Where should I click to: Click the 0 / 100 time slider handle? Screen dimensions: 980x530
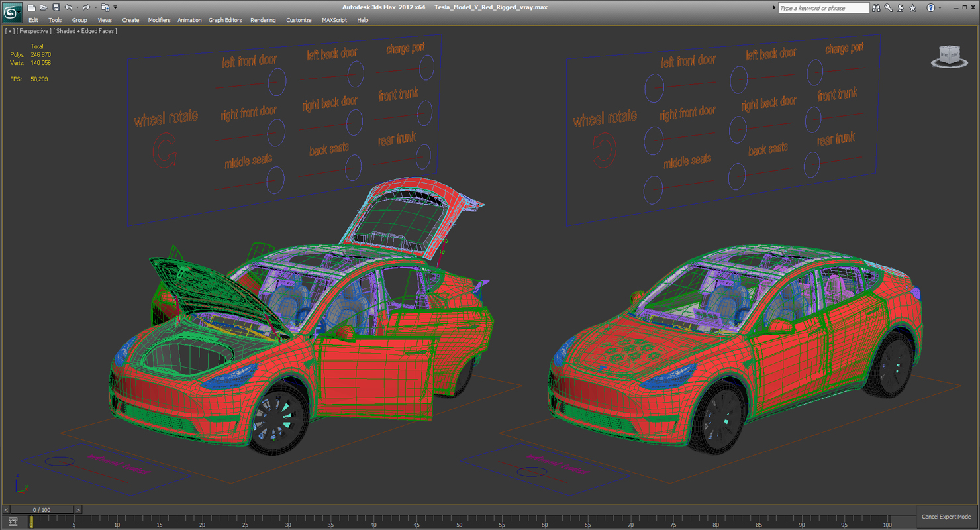(42, 510)
